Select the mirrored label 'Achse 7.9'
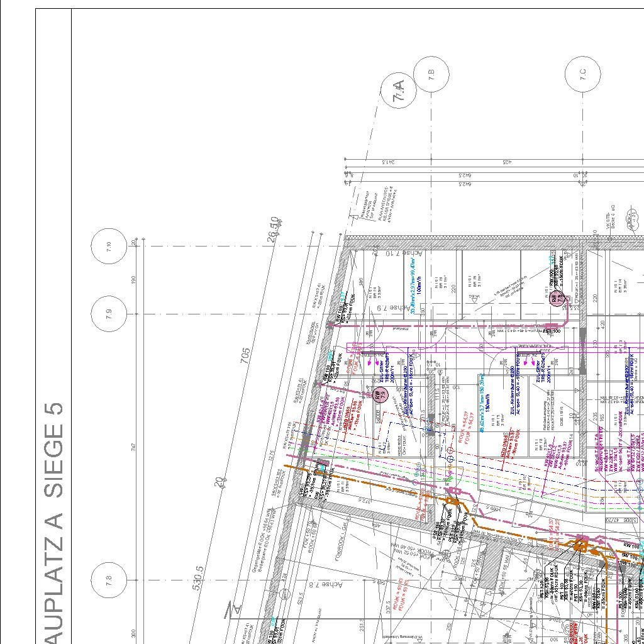Image resolution: width=644 pixels, height=644 pixels. point(394,308)
